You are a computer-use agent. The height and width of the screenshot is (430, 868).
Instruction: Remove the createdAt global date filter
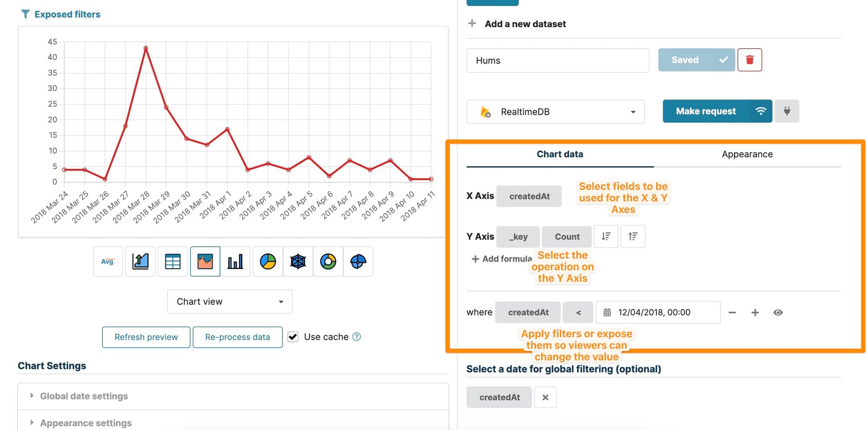546,397
